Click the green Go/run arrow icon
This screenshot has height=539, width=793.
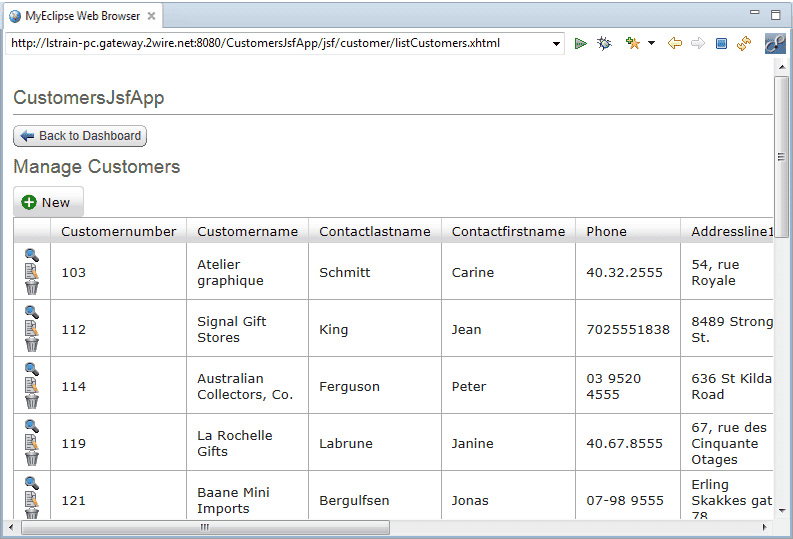click(581, 43)
